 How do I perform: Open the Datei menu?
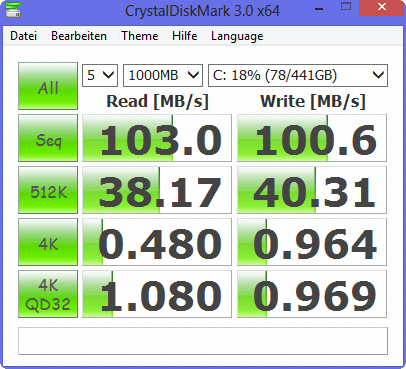24,36
